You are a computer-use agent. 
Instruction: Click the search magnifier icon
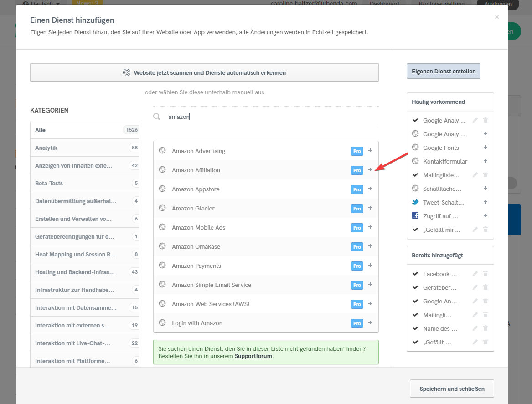tap(157, 117)
